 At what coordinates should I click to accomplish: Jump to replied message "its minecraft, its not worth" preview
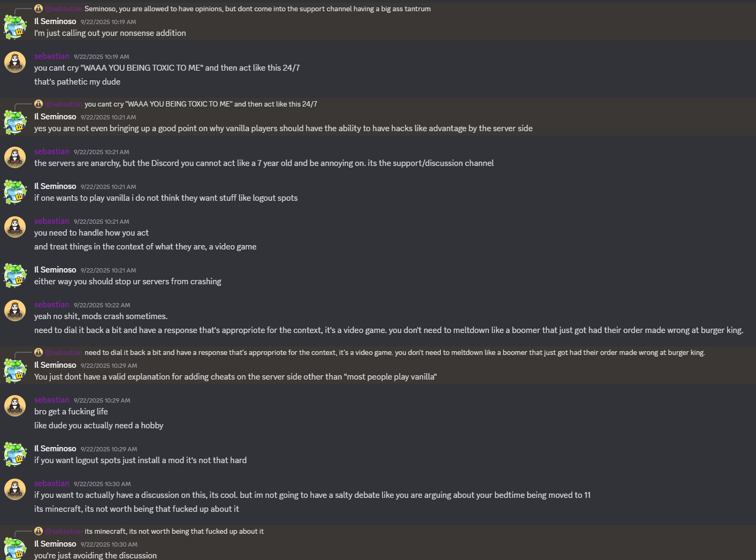point(174,531)
